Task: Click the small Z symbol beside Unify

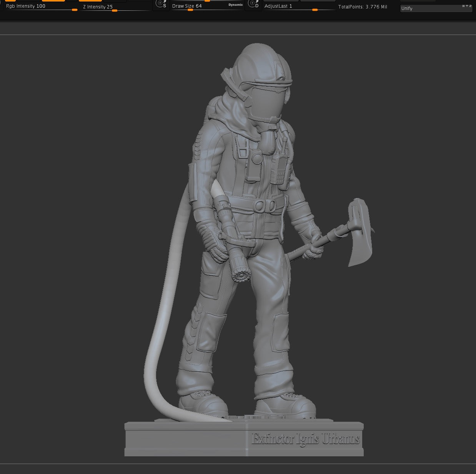Action: (470, 6)
